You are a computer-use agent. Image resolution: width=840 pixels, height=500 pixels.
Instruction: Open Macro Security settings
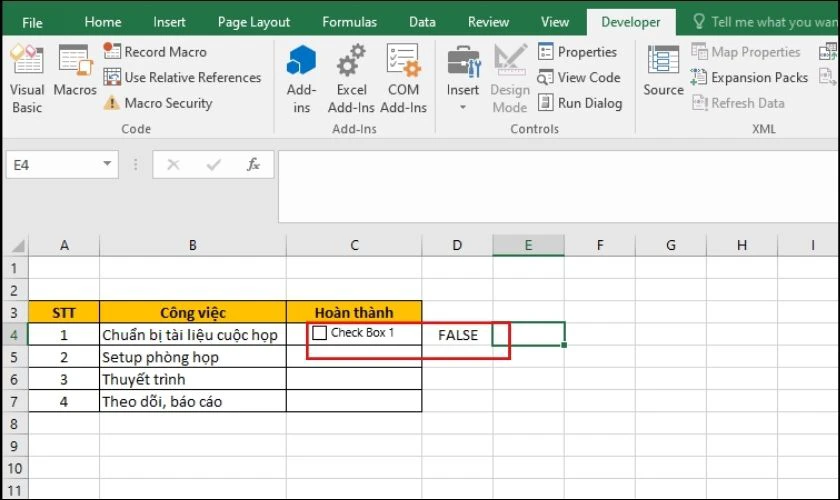pyautogui.click(x=158, y=103)
